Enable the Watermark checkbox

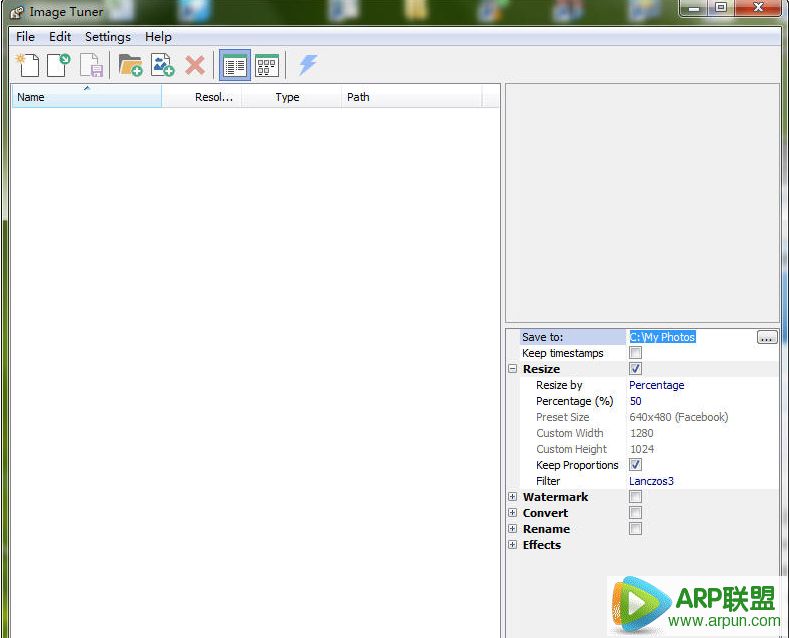tap(636, 497)
